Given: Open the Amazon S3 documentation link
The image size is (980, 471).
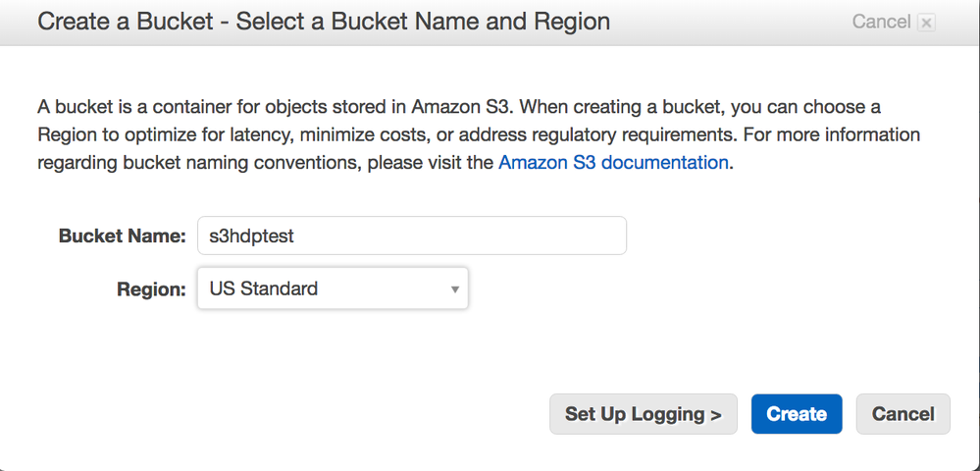Looking at the screenshot, I should point(613,162).
